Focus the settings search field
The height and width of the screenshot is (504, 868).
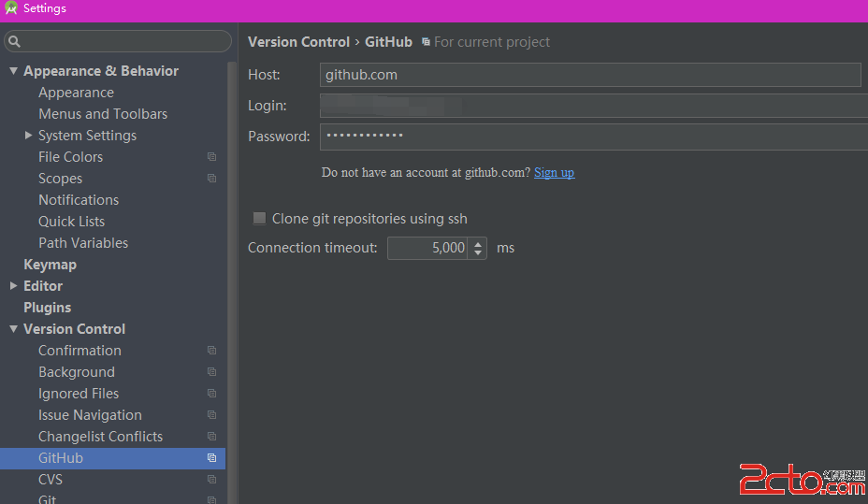point(118,41)
